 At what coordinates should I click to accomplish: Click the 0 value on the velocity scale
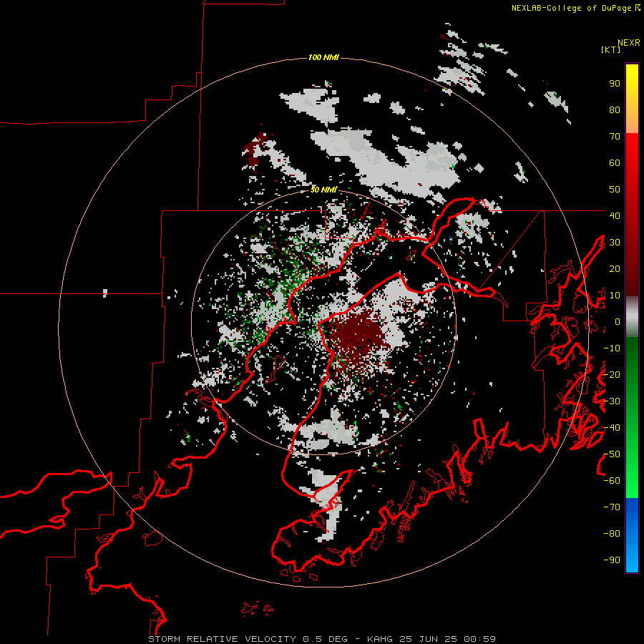point(618,321)
